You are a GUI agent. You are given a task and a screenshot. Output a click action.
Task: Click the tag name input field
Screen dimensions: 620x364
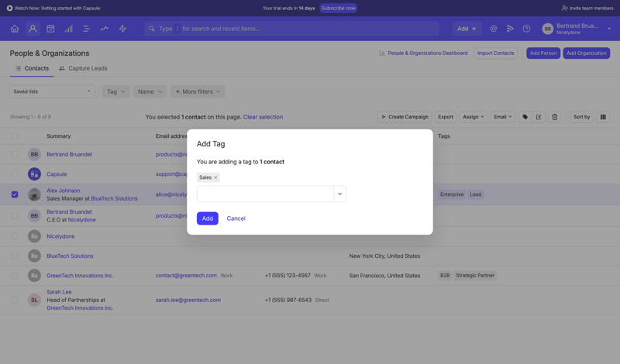(x=265, y=194)
